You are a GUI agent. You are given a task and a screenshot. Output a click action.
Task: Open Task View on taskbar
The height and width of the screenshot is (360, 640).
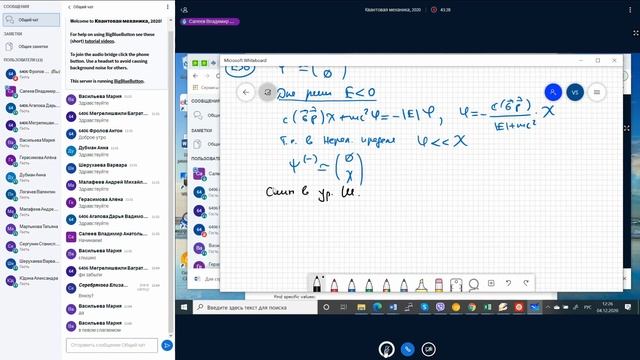[343, 307]
